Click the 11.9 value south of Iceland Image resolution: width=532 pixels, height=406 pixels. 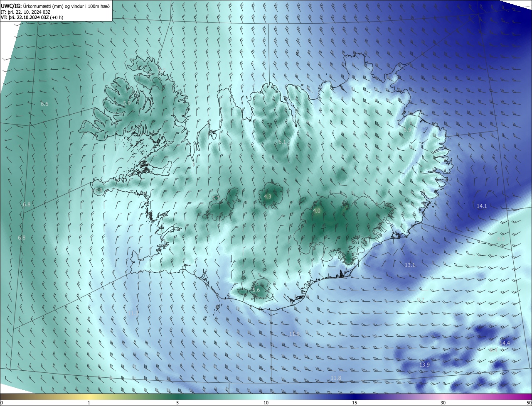[x=294, y=334]
